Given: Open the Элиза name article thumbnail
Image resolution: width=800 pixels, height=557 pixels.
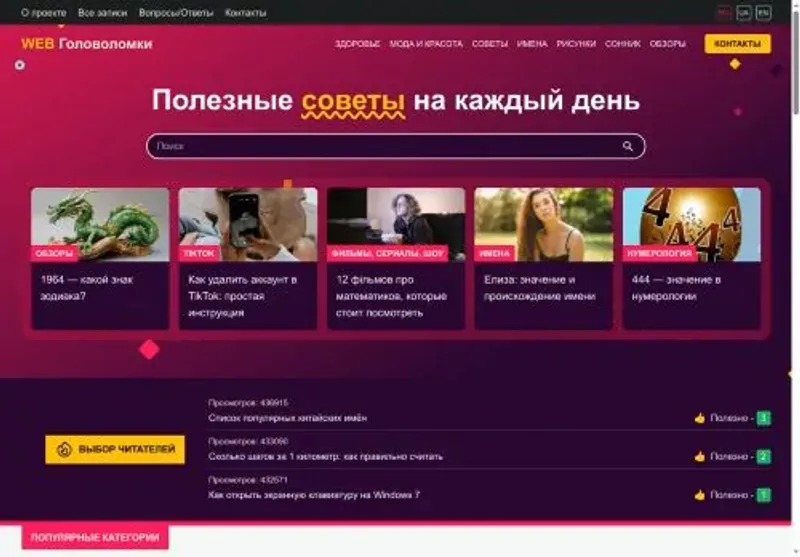Looking at the screenshot, I should pos(544,224).
